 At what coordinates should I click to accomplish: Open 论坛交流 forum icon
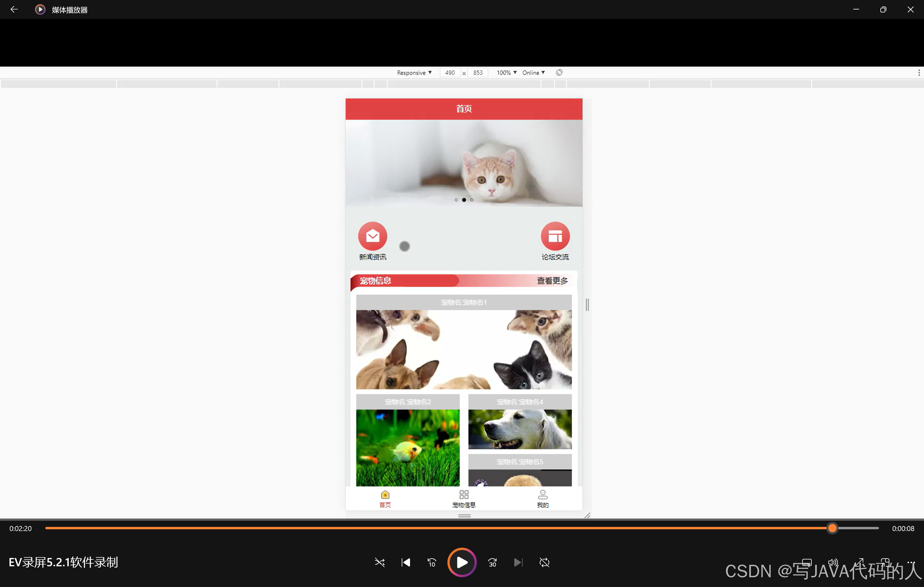point(555,236)
